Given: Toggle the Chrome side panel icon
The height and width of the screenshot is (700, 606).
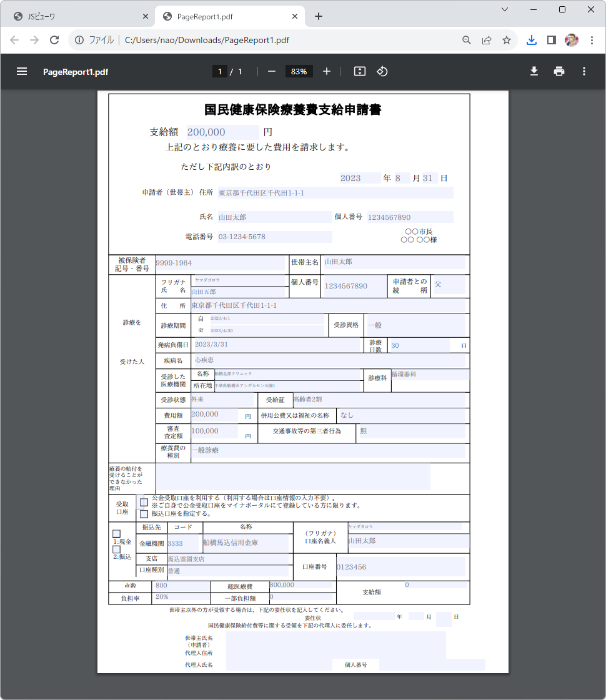Looking at the screenshot, I should coord(552,40).
